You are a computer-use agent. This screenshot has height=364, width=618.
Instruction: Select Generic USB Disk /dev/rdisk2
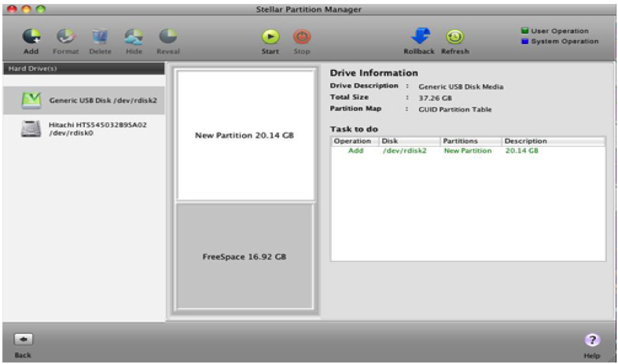tap(84, 101)
